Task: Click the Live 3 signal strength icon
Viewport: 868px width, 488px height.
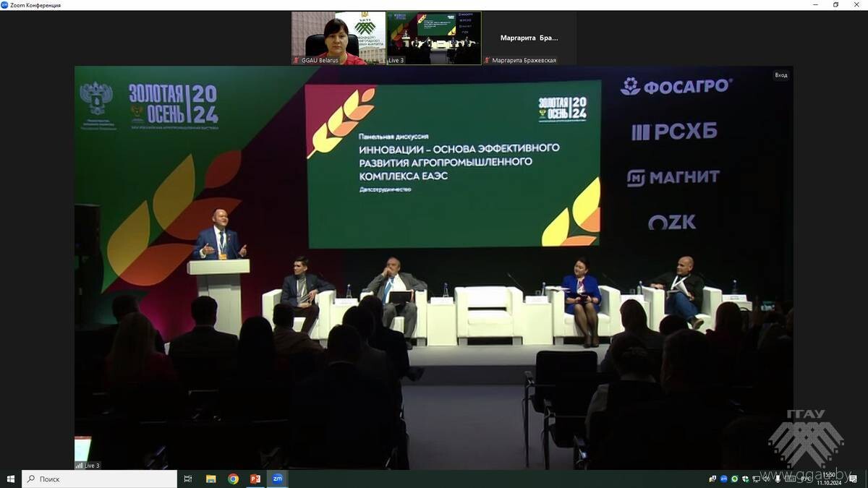Action: [x=80, y=466]
